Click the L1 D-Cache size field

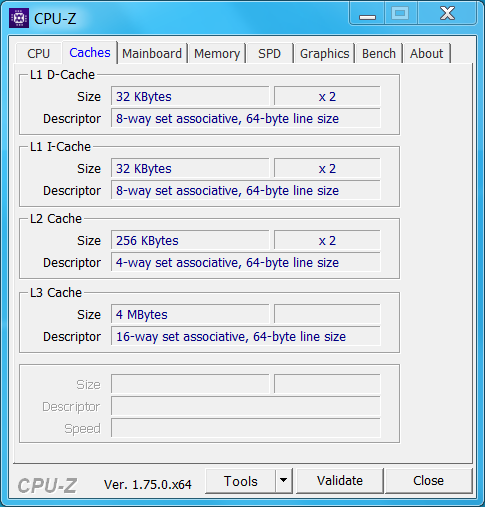click(190, 96)
